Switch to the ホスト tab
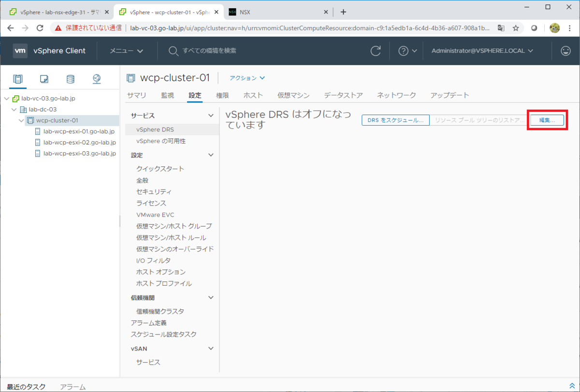 [253, 95]
